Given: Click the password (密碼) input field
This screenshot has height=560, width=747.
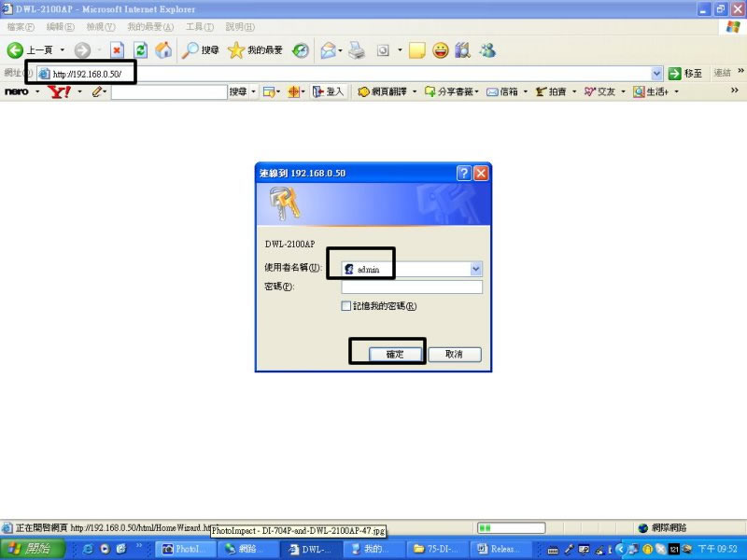Looking at the screenshot, I should [412, 287].
